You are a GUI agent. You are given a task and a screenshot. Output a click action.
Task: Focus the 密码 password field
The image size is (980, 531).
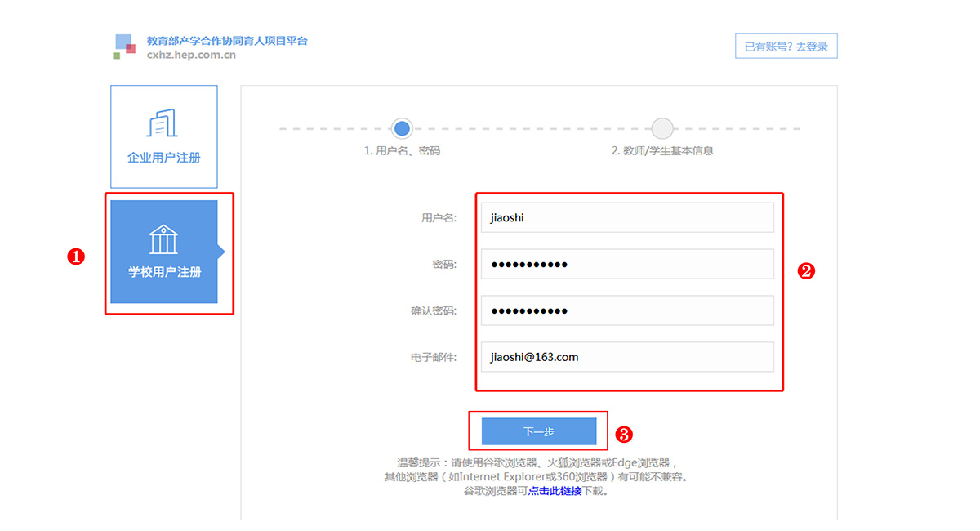(626, 264)
